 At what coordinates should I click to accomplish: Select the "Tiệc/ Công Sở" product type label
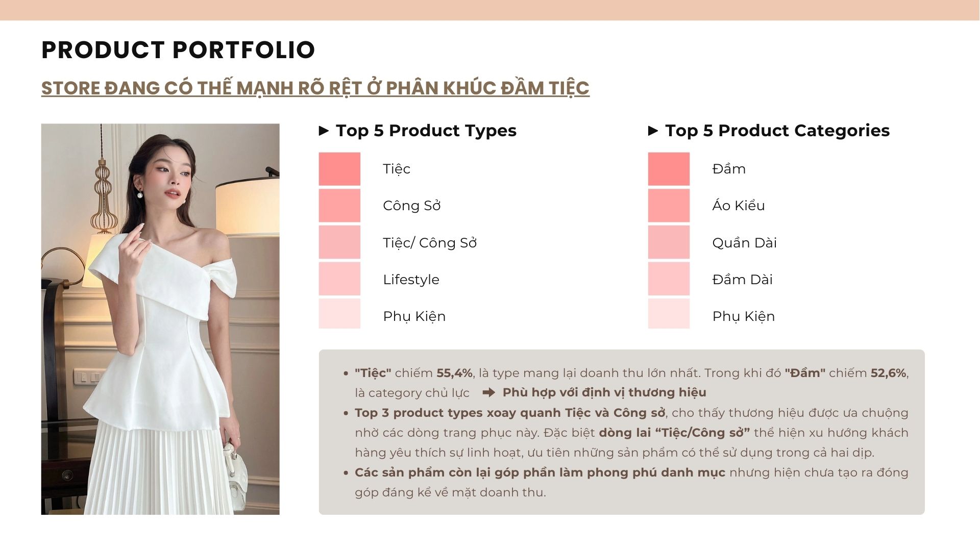point(429,243)
